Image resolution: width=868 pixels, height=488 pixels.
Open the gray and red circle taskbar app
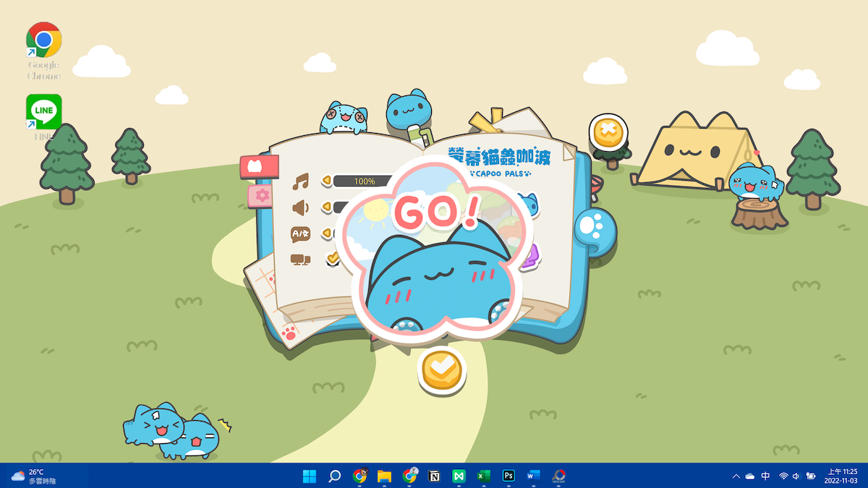click(x=558, y=476)
